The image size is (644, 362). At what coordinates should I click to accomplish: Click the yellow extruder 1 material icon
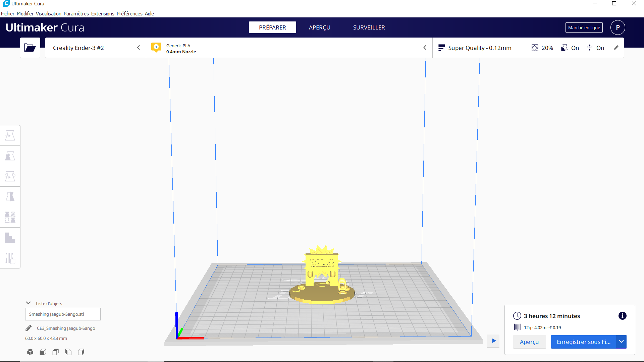(x=156, y=48)
